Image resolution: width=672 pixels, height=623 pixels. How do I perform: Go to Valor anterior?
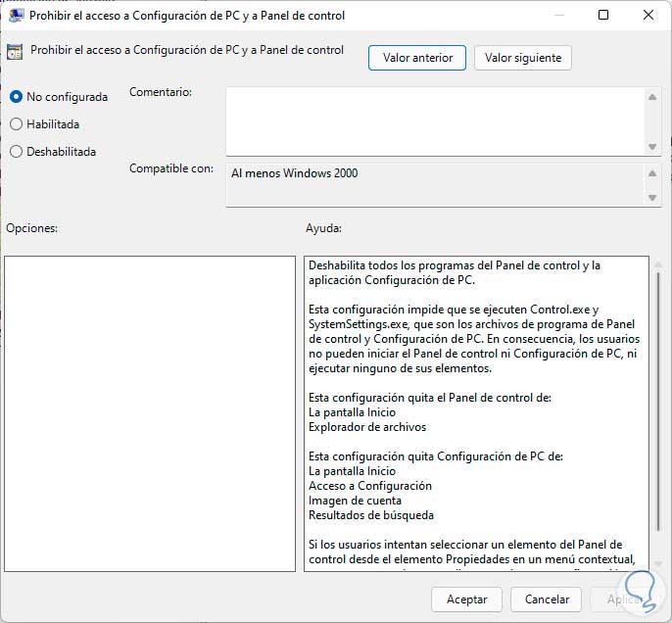[x=417, y=58]
